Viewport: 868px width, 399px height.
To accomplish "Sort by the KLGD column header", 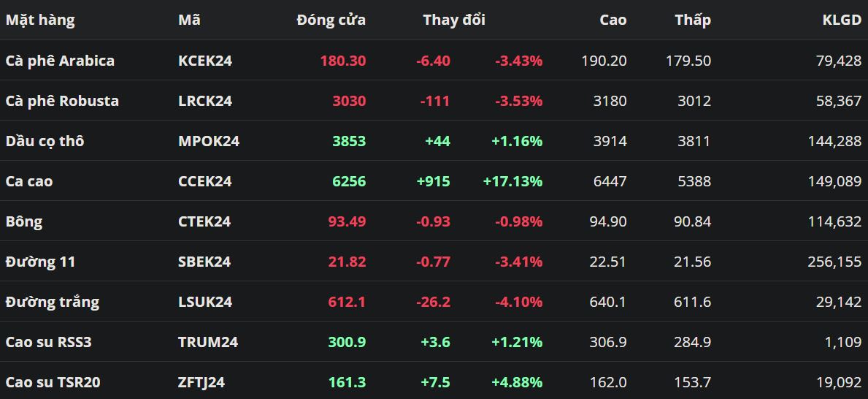I will (x=842, y=20).
